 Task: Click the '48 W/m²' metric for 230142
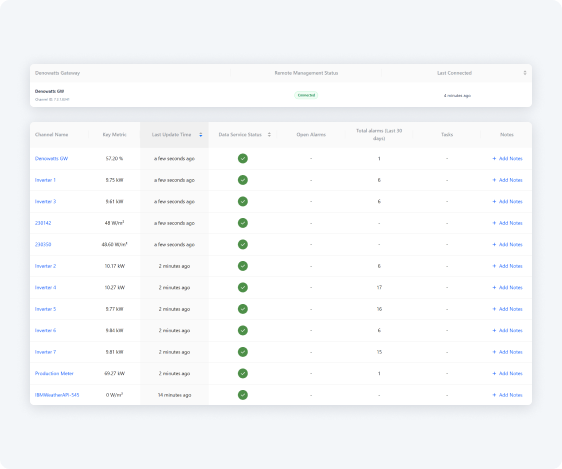click(x=114, y=223)
